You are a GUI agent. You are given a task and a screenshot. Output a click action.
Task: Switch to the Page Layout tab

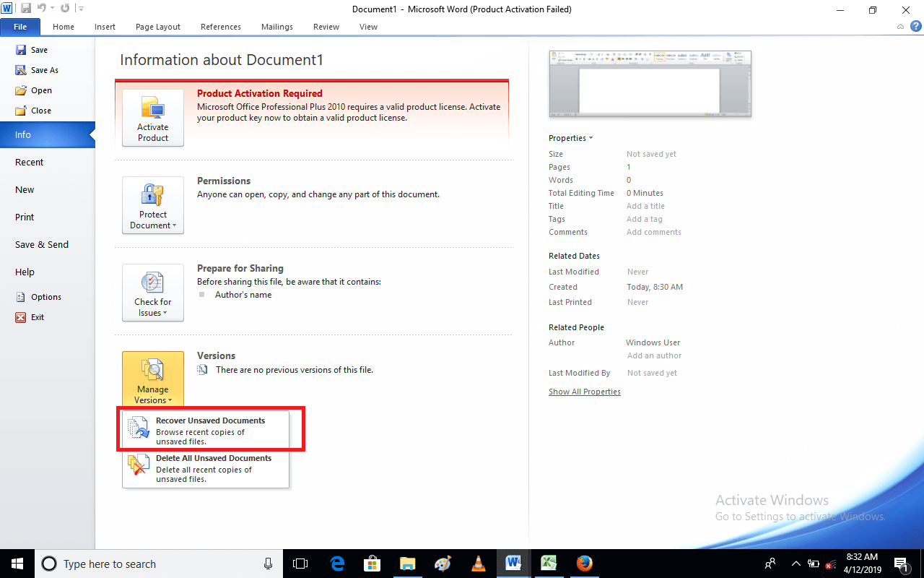click(158, 27)
